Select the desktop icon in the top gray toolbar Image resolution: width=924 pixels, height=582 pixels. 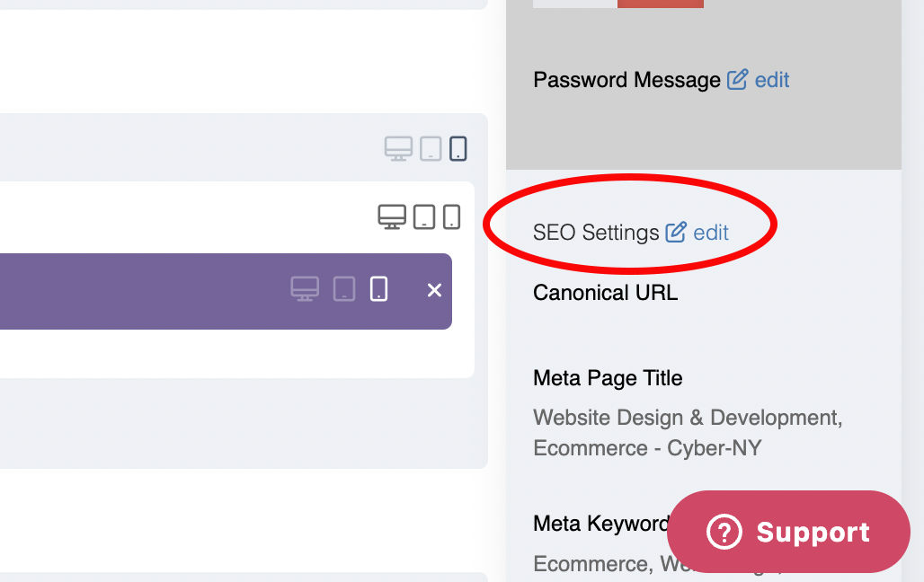click(x=399, y=148)
